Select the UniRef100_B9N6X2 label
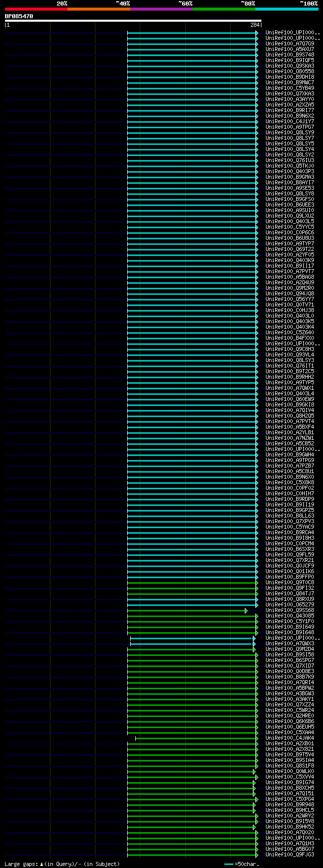This screenshot has height=868, width=323. tap(290, 116)
